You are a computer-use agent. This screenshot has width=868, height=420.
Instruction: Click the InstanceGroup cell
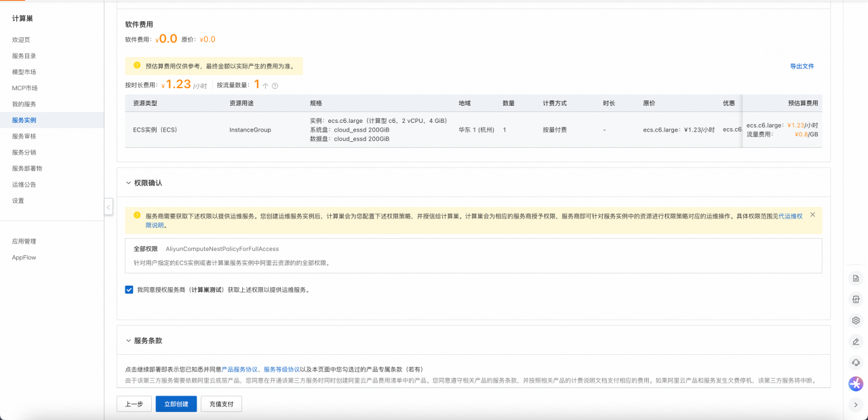tap(250, 130)
